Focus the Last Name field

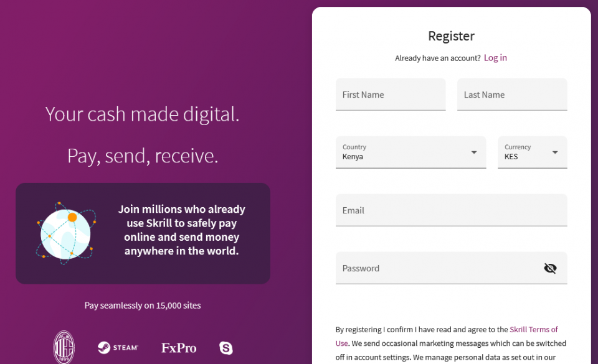(x=512, y=95)
